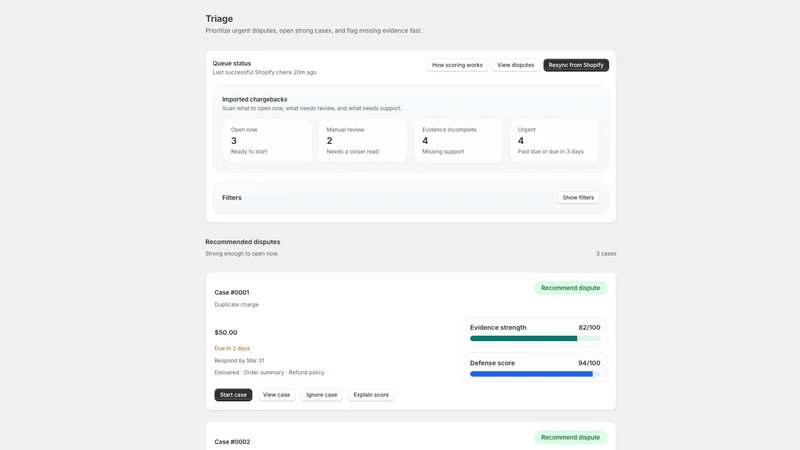
Task: Resync from Shopify
Action: pyautogui.click(x=576, y=65)
